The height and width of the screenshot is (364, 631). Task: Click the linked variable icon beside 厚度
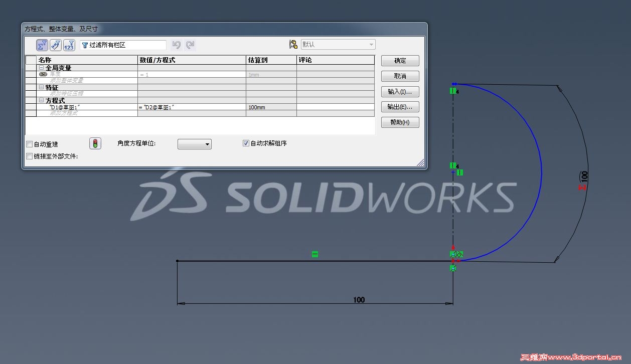pyautogui.click(x=43, y=74)
